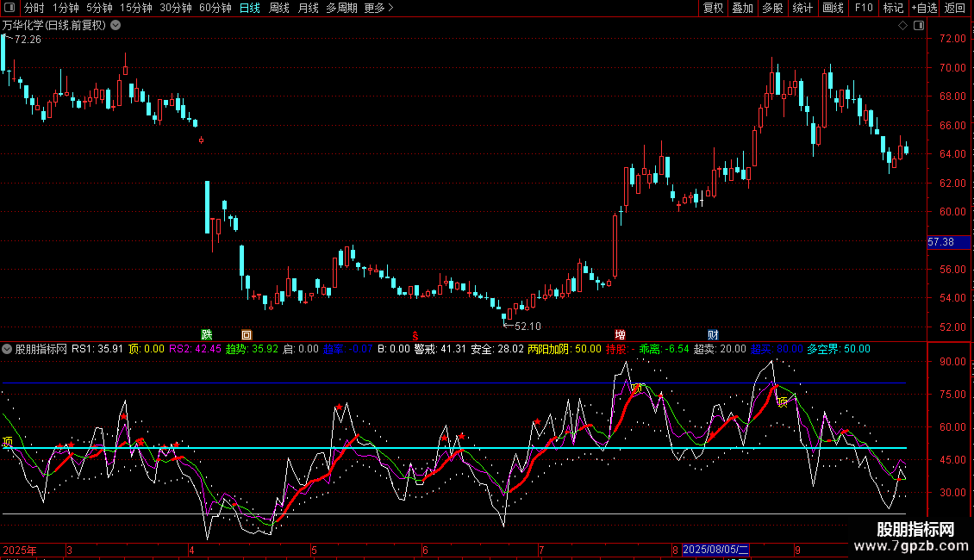Click the 返回 back button
974x560 pixels.
(955, 8)
